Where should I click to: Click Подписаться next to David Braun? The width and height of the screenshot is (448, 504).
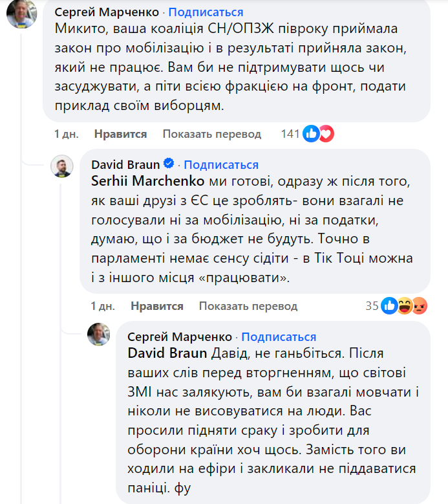pos(221,165)
